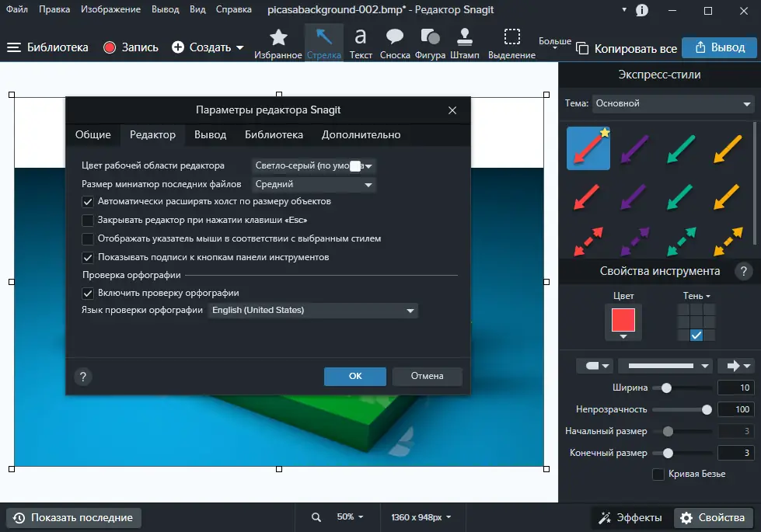The width and height of the screenshot is (761, 532).
Task: Choose the purple arrow style in second row
Action: pyautogui.click(x=634, y=196)
